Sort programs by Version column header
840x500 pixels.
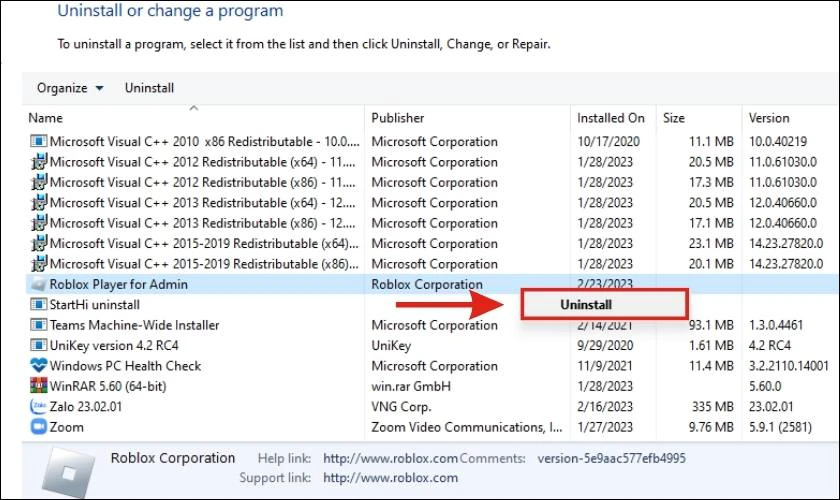(769, 118)
